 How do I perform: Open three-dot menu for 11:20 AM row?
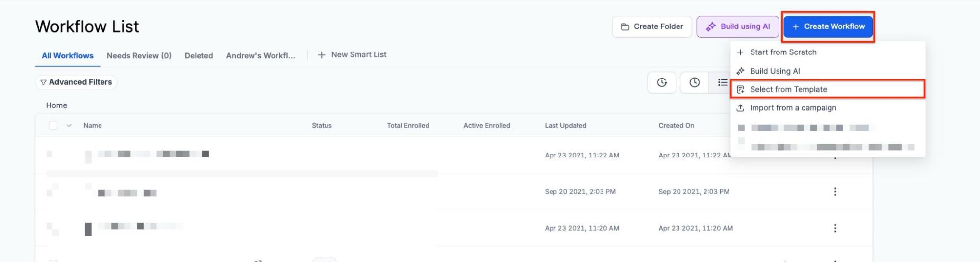[835, 228]
